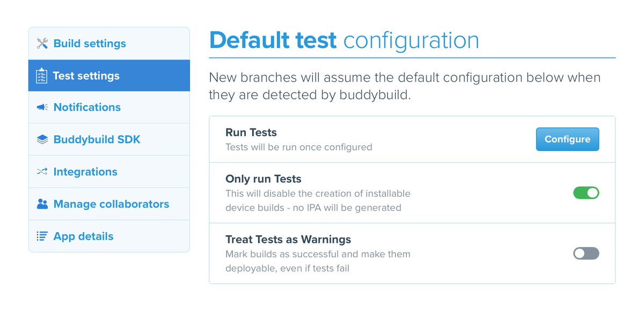Click the Configure button for Run Tests
Image resolution: width=644 pixels, height=310 pixels.
point(567,139)
